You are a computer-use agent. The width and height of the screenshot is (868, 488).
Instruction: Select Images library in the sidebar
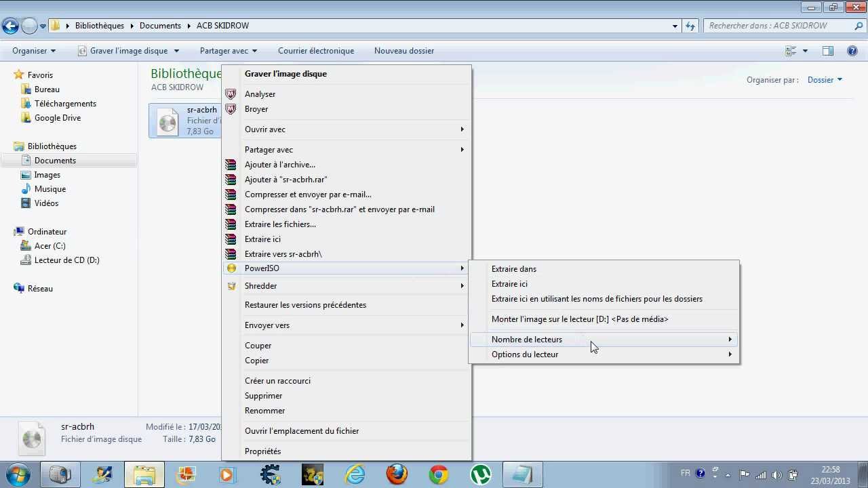(47, 175)
